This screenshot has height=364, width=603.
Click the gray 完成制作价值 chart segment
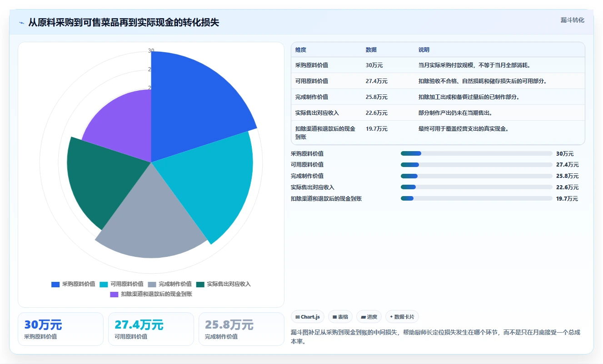click(152, 218)
